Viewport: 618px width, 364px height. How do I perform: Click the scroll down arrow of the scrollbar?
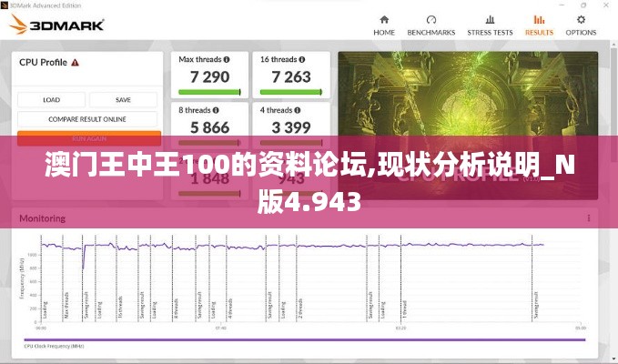point(614,359)
